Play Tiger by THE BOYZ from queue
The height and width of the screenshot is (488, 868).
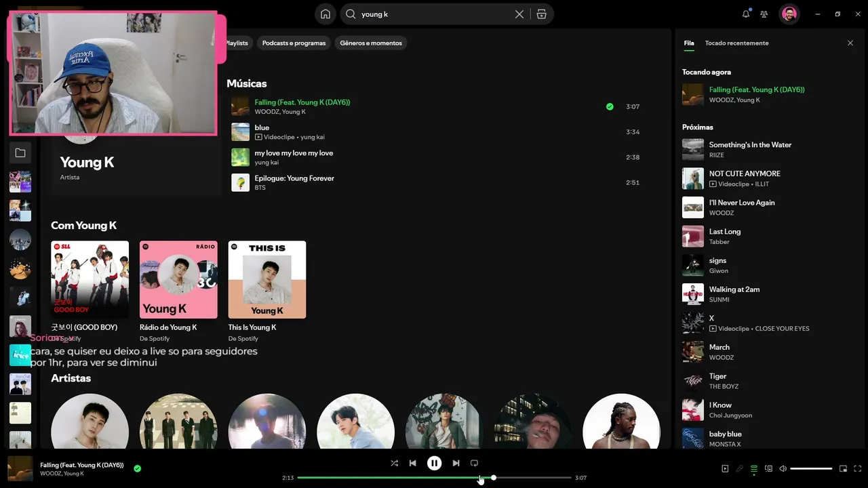pyautogui.click(x=768, y=381)
